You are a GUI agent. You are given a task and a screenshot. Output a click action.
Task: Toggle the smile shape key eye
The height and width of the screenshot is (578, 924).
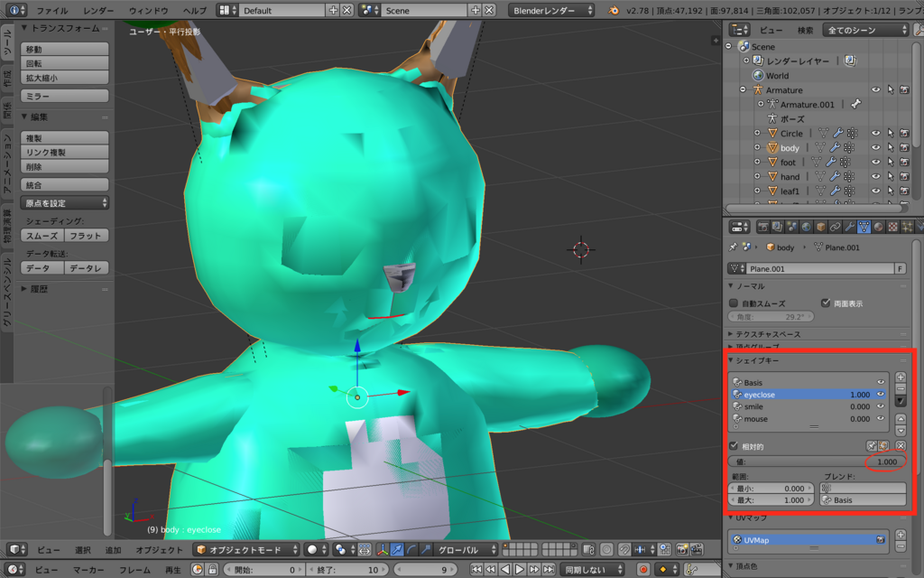pyautogui.click(x=881, y=406)
